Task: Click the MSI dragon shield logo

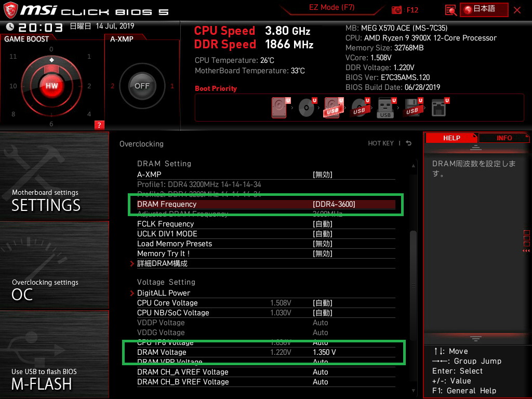Action: pos(10,10)
